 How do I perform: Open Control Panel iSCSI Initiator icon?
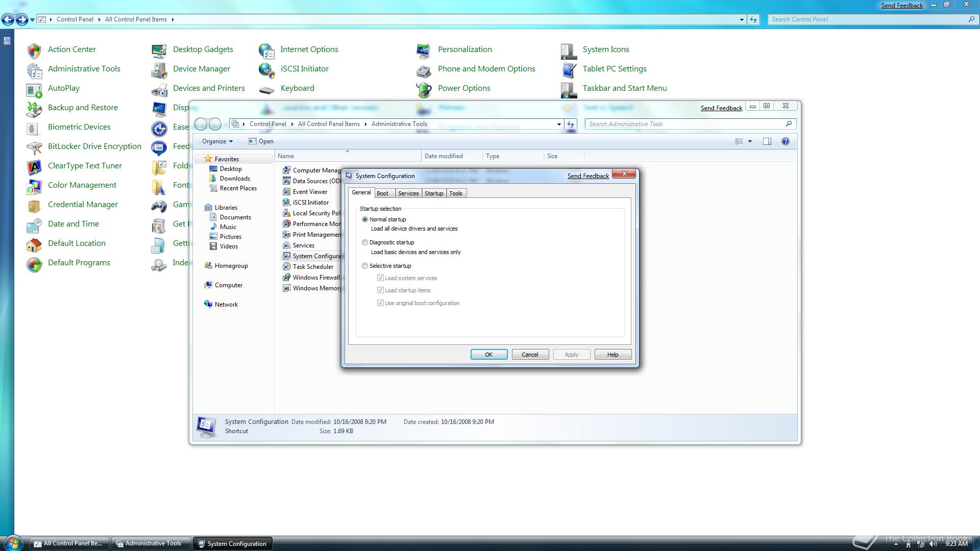pos(266,69)
